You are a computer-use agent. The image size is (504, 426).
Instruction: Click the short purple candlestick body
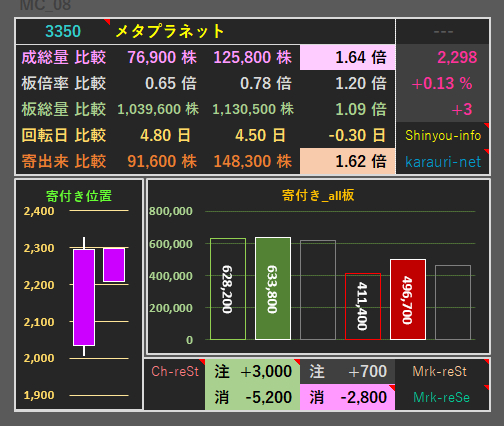point(114,265)
